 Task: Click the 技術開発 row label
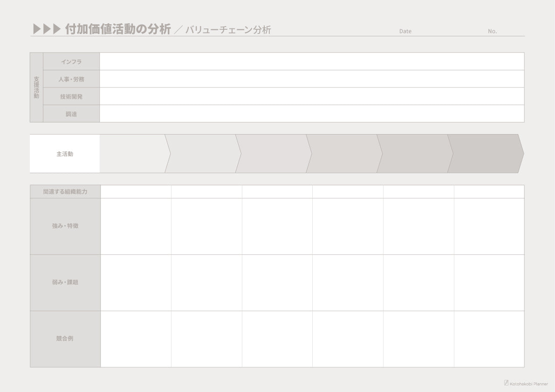tap(71, 96)
